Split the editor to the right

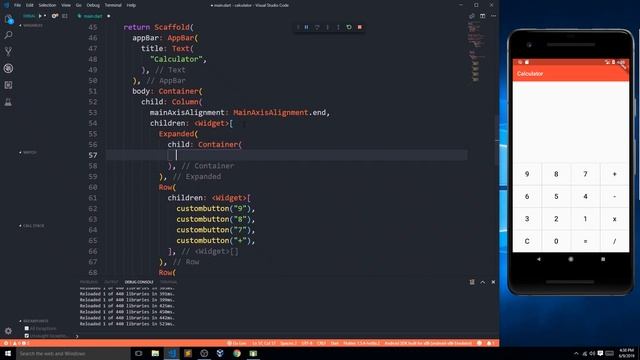point(482,16)
